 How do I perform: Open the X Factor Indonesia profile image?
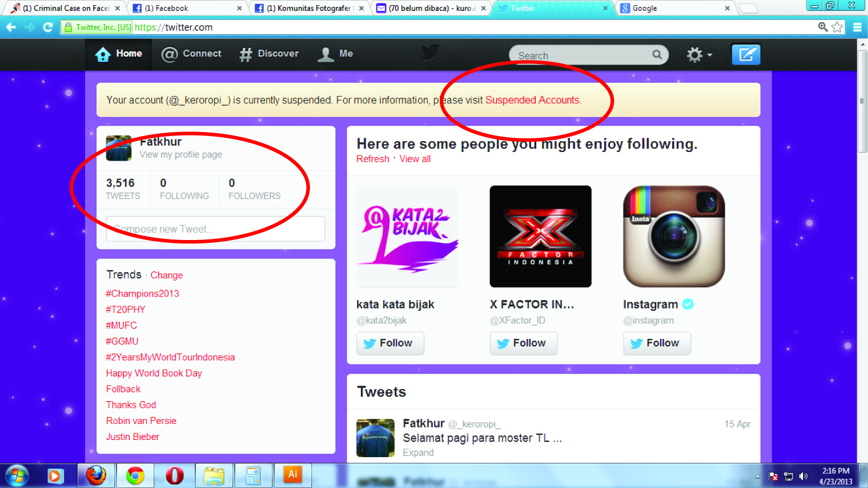click(541, 236)
